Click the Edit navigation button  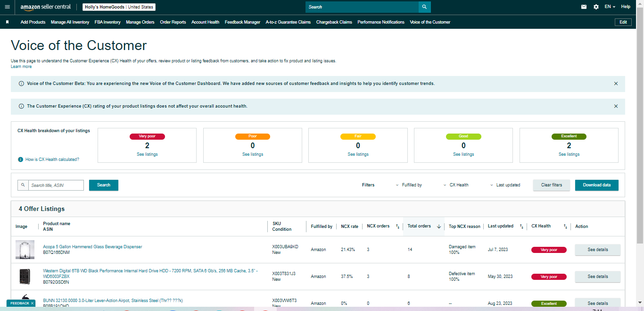pyautogui.click(x=623, y=22)
